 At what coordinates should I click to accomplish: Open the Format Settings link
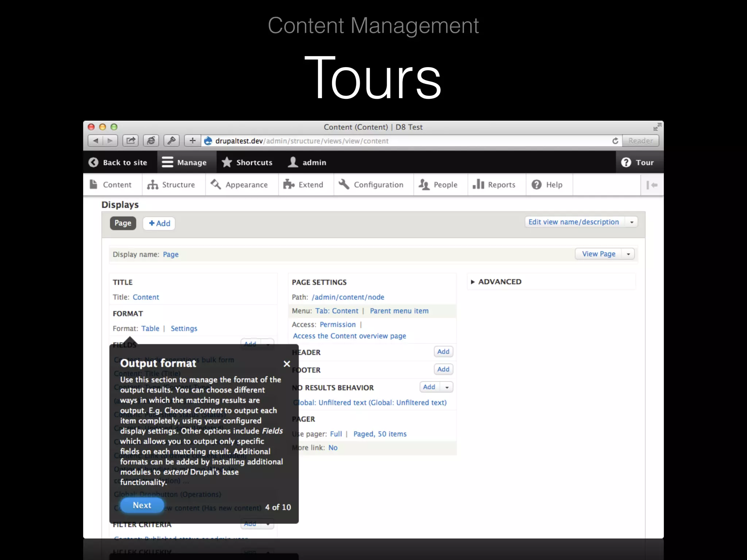click(184, 328)
